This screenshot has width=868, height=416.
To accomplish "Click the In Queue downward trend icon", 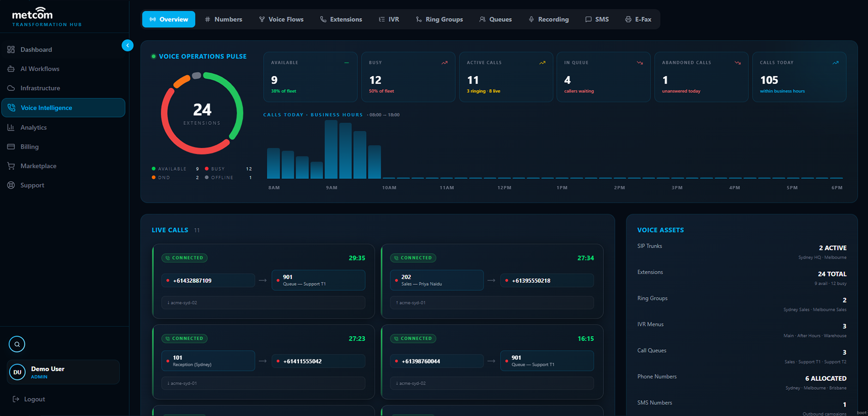I will coord(640,63).
